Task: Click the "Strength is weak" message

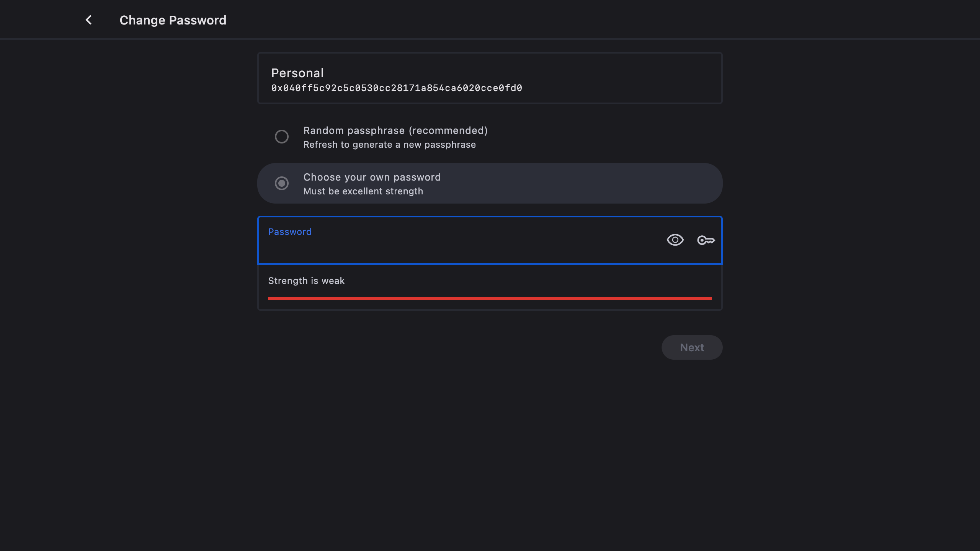Action: 306,281
